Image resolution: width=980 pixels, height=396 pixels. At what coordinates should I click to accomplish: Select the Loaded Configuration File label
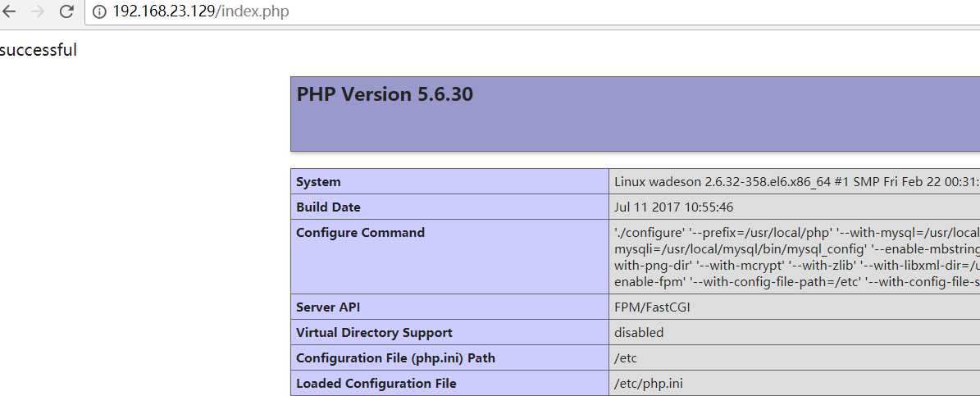(376, 384)
